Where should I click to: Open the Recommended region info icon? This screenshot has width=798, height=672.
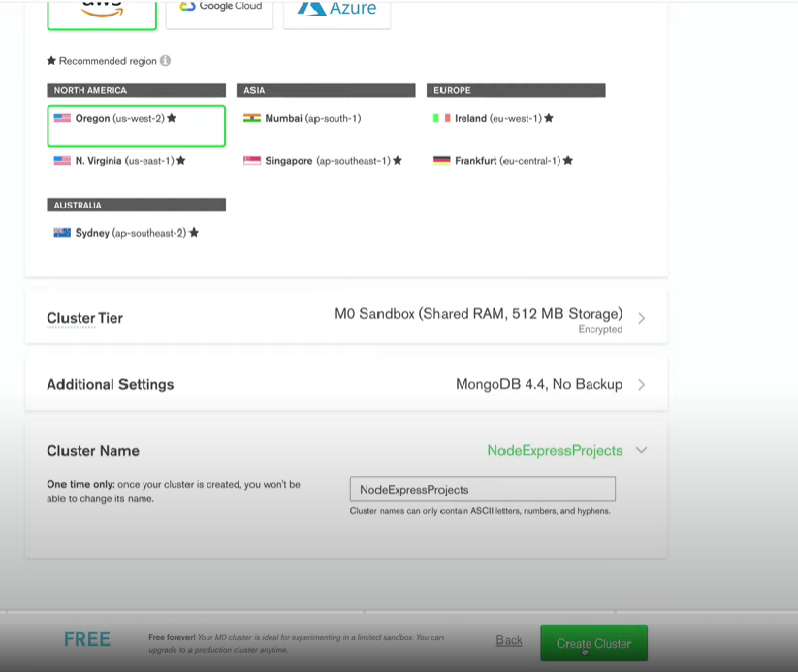pyautogui.click(x=165, y=60)
